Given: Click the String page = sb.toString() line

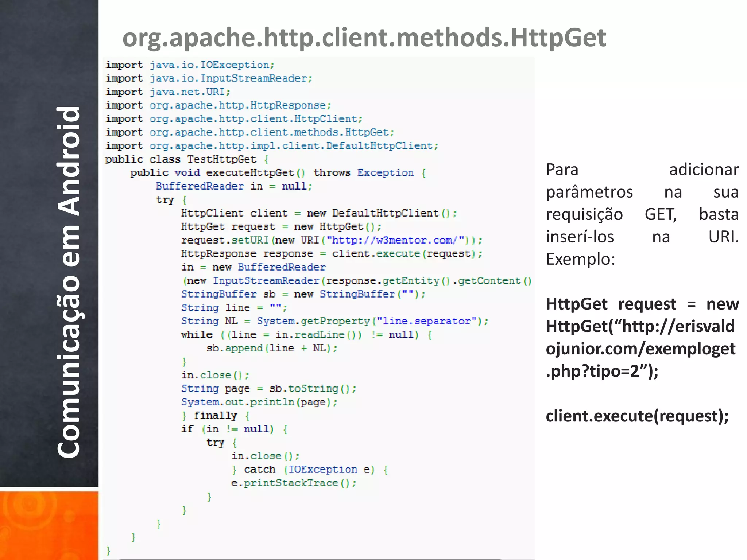Looking at the screenshot, I should click(269, 389).
